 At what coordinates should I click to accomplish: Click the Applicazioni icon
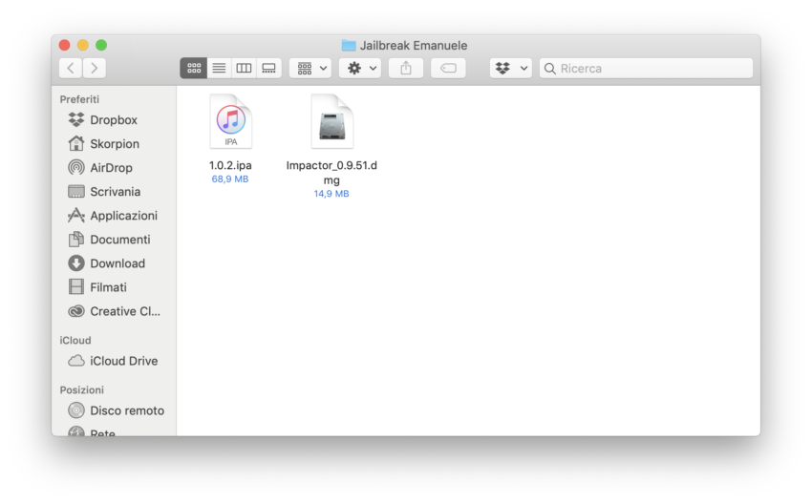coord(76,216)
